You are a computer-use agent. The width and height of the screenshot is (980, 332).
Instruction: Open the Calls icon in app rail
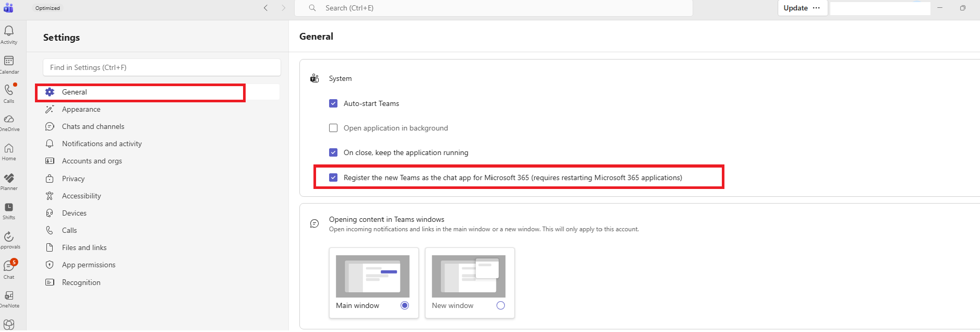(x=9, y=90)
